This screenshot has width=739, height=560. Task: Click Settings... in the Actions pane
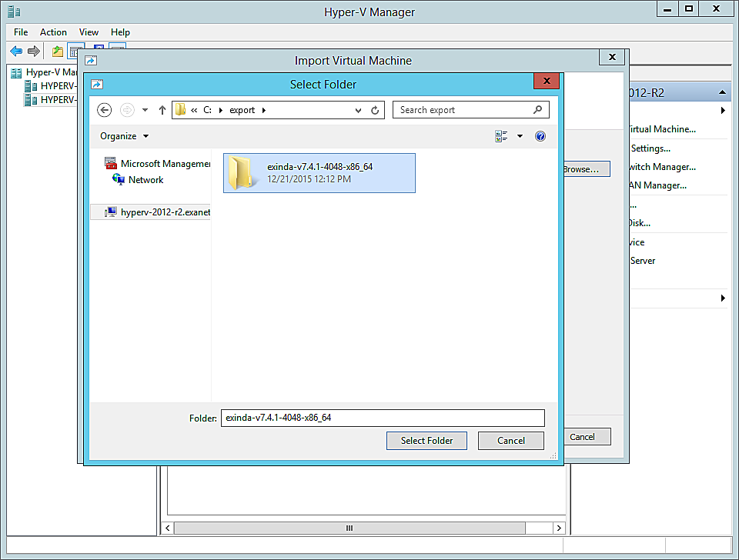[650, 148]
